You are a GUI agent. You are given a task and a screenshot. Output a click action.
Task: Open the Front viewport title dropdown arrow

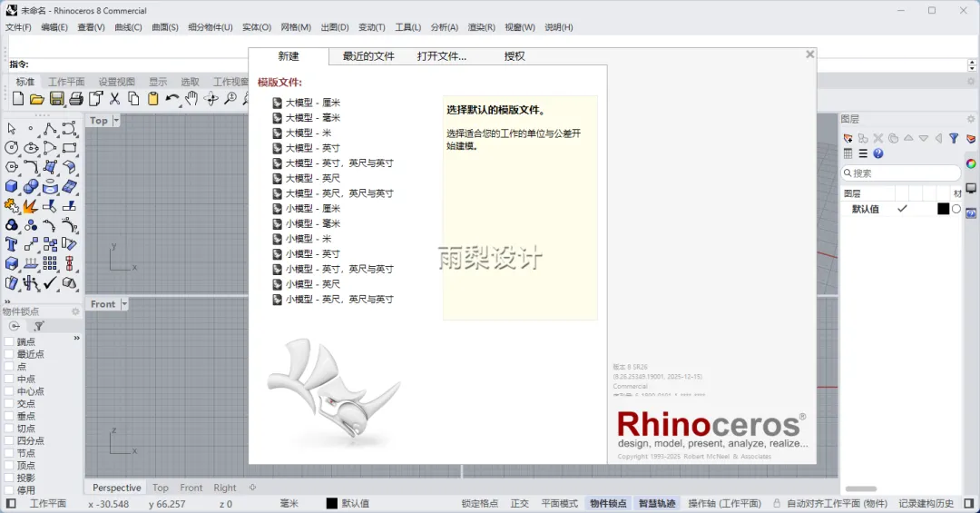click(123, 304)
